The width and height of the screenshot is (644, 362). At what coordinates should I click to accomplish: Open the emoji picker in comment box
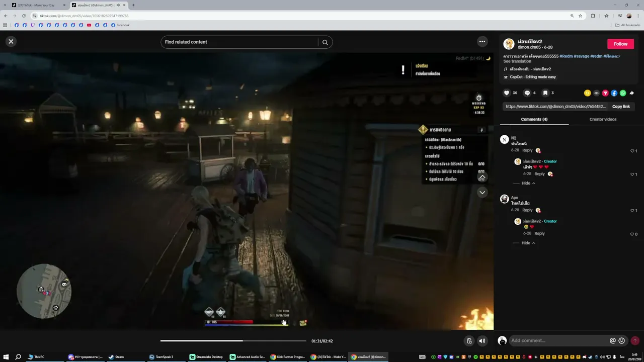(x=622, y=341)
